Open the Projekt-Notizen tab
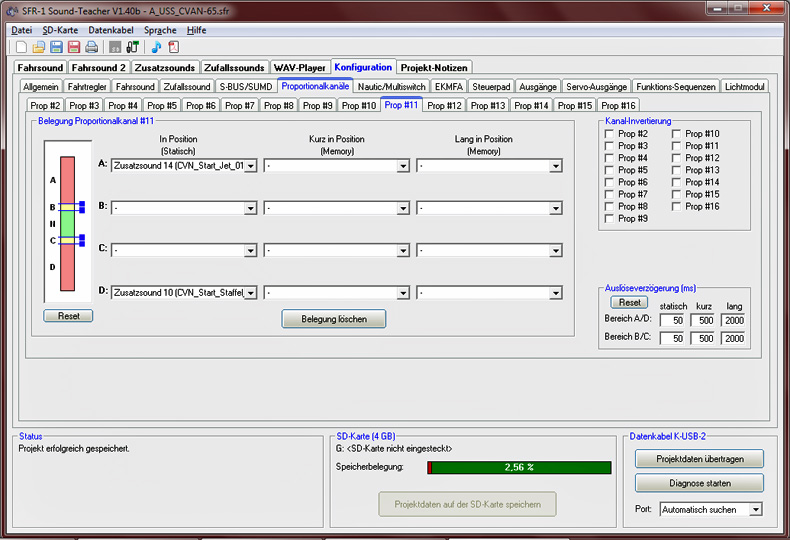 (x=434, y=68)
